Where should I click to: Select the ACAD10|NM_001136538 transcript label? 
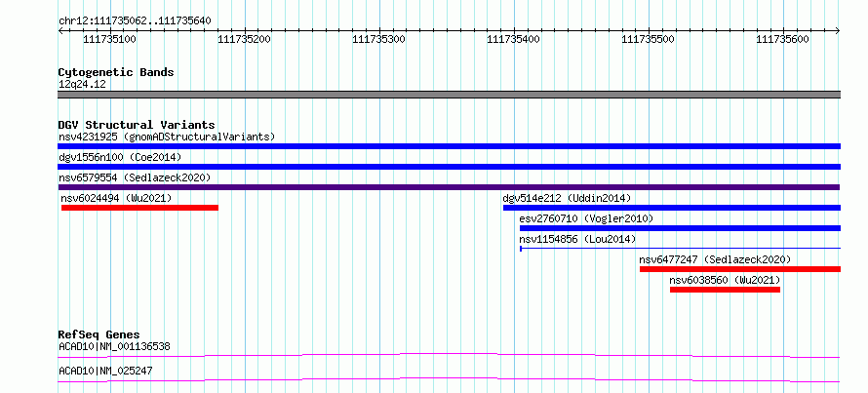(114, 347)
